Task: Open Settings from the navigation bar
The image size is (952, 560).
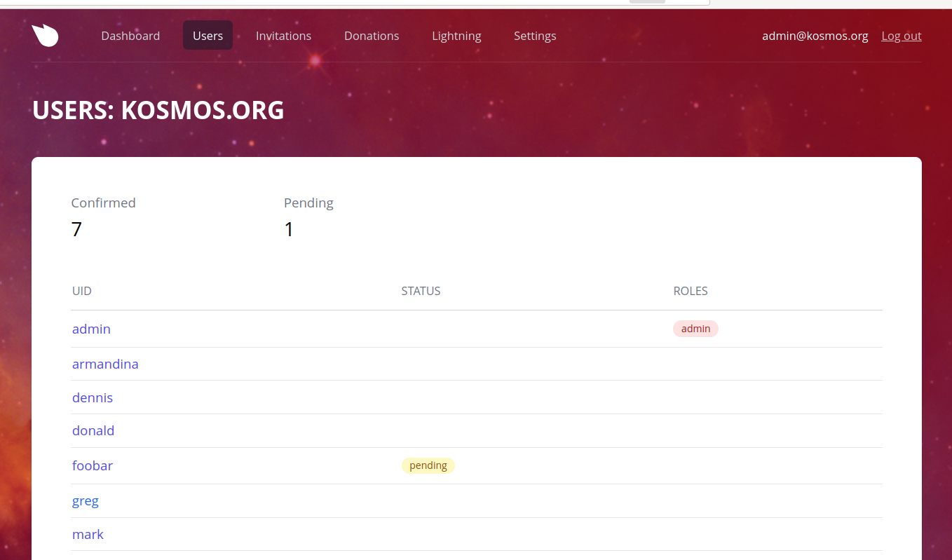Action: click(x=535, y=36)
